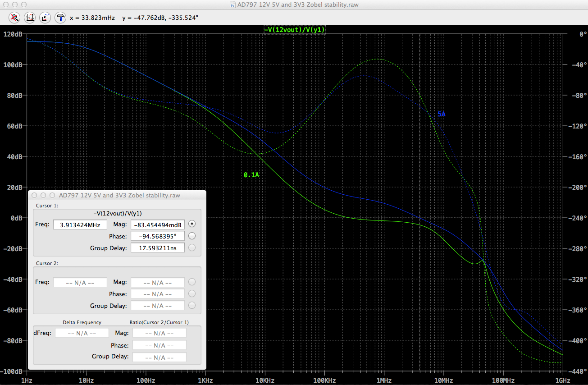The width and height of the screenshot is (588, 385).
Task: Click the document icon in the title bar
Action: coord(232,5)
